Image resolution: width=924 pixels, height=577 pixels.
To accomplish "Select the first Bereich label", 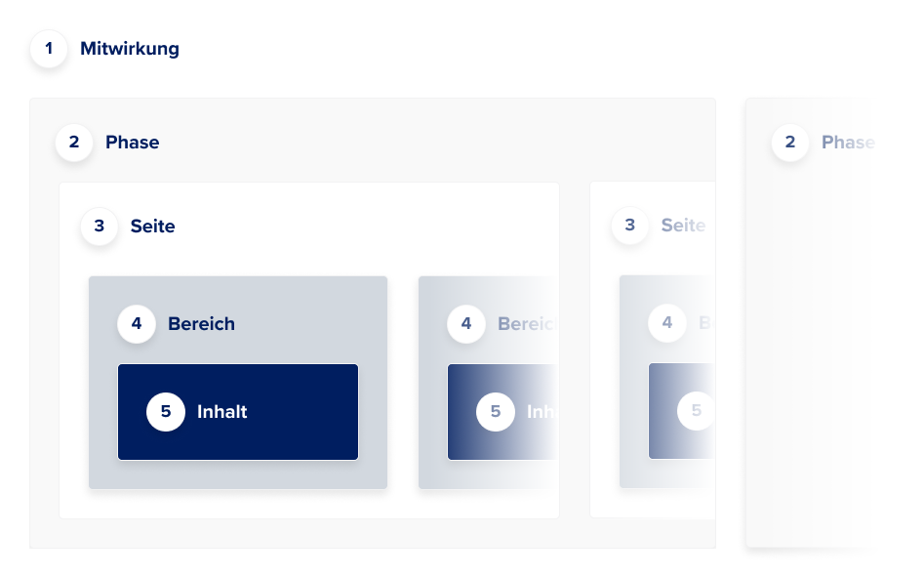I will click(202, 323).
